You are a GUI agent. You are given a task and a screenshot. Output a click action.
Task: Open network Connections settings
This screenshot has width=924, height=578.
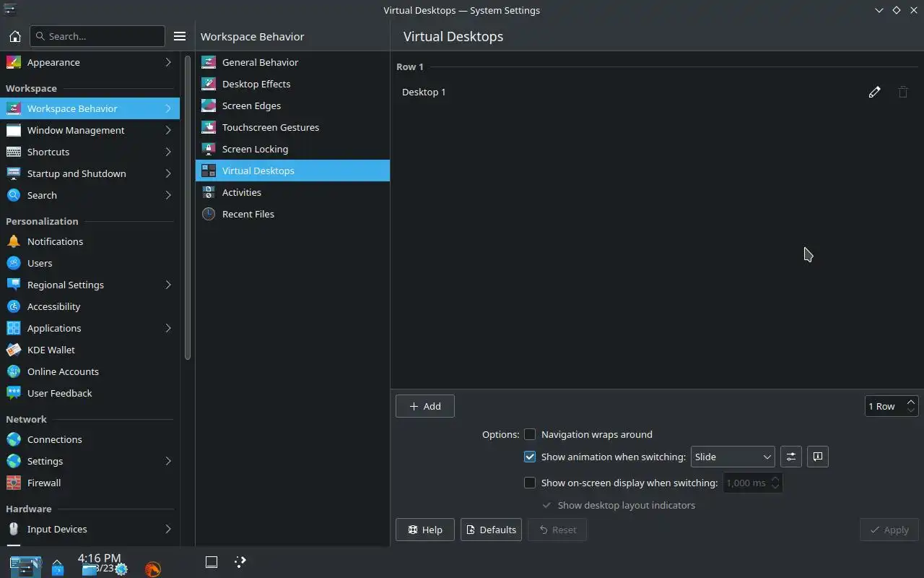90,439
